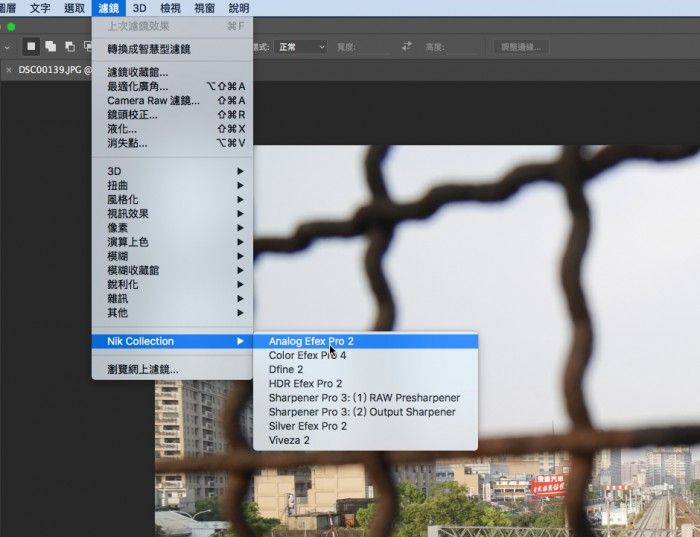Open the 視窗 menu
This screenshot has height=537, width=700.
click(204, 8)
